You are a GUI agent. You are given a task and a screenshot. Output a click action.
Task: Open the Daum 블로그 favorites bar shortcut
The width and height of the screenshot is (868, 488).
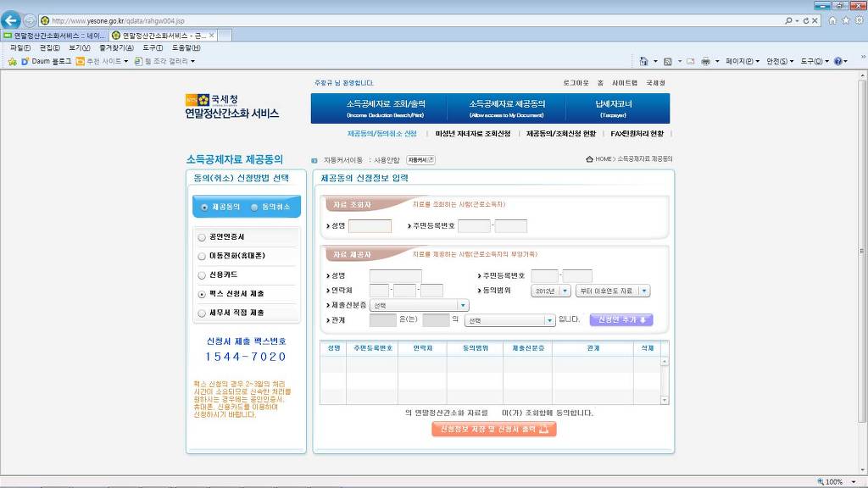coord(47,61)
